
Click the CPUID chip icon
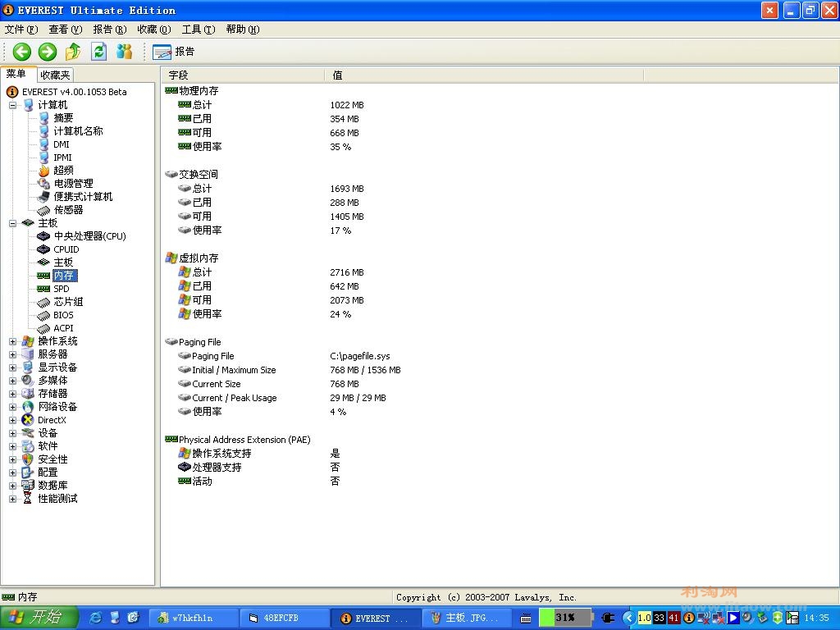pyautogui.click(x=44, y=249)
